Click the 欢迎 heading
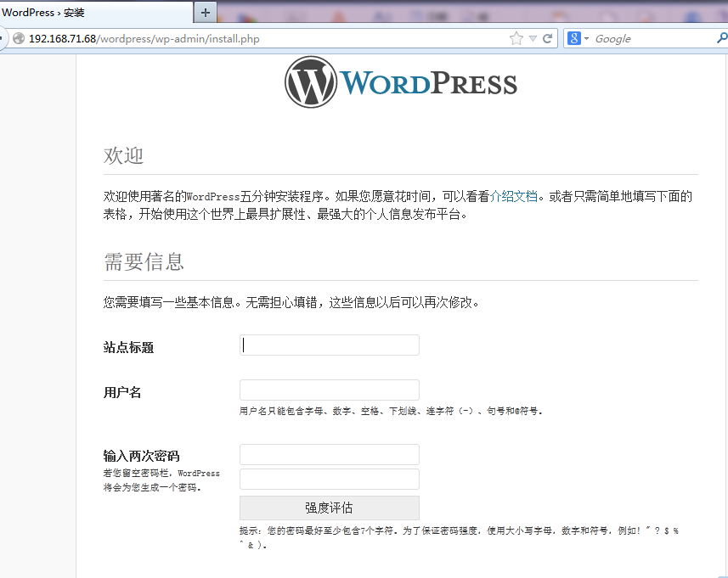The image size is (728, 578). tap(123, 155)
